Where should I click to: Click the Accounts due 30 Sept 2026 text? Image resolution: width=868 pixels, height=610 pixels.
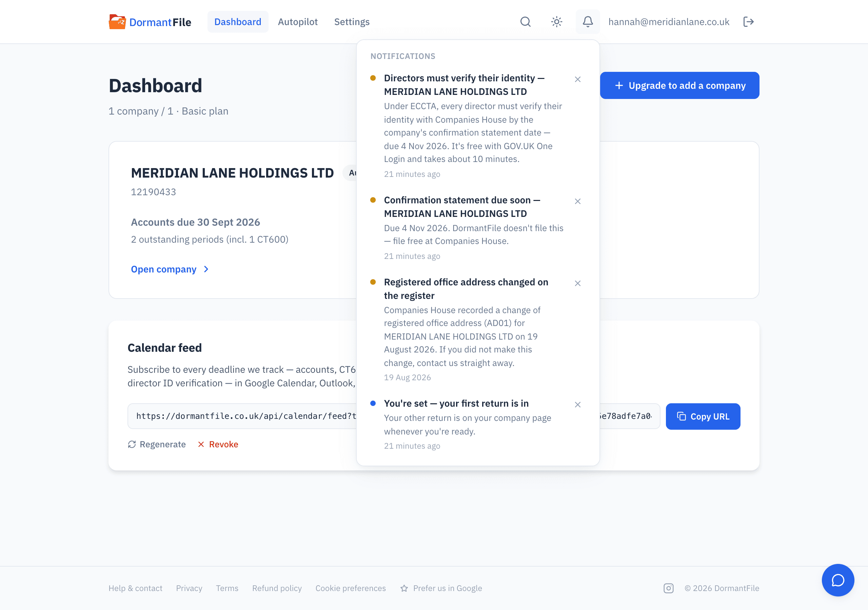(x=195, y=222)
